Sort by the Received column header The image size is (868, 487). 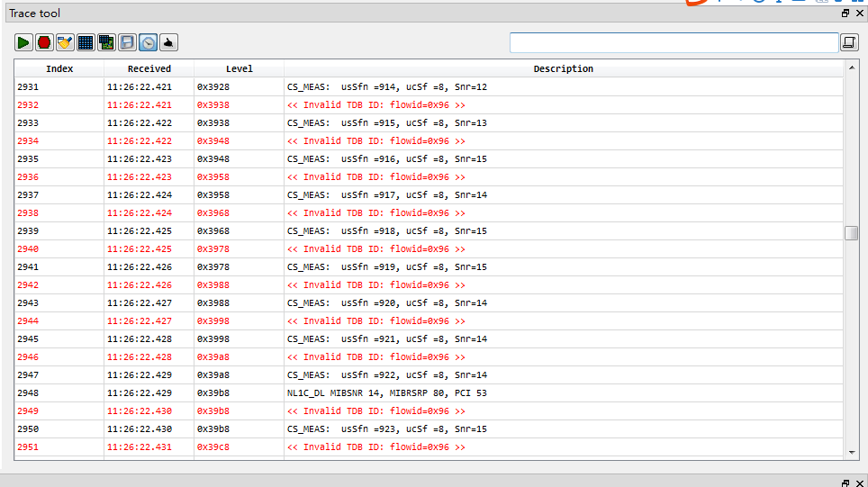pyautogui.click(x=149, y=68)
